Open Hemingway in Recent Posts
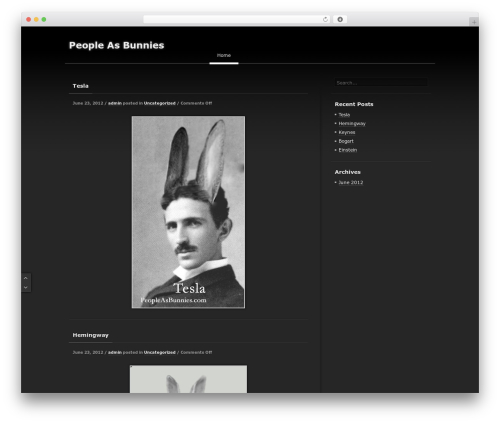500x423 pixels. click(352, 124)
